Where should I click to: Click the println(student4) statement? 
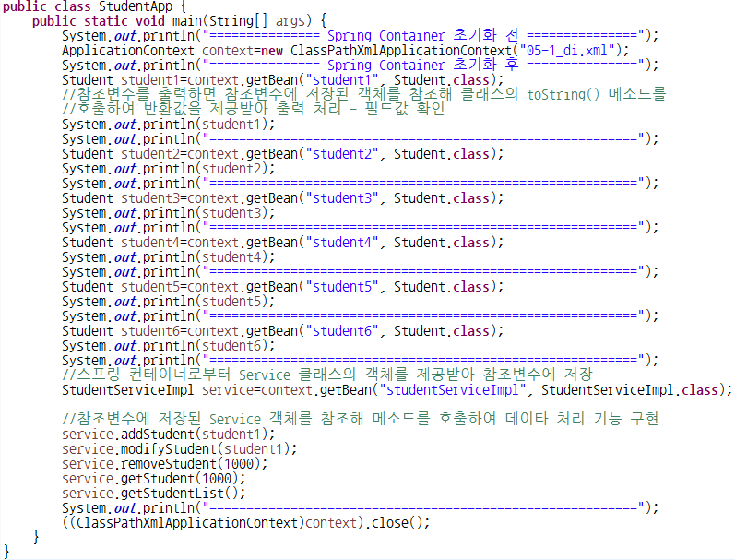coord(168,257)
